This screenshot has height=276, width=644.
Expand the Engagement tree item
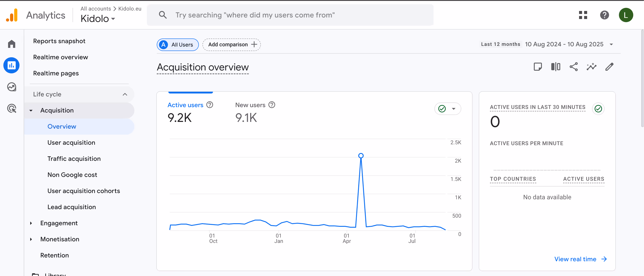point(31,223)
